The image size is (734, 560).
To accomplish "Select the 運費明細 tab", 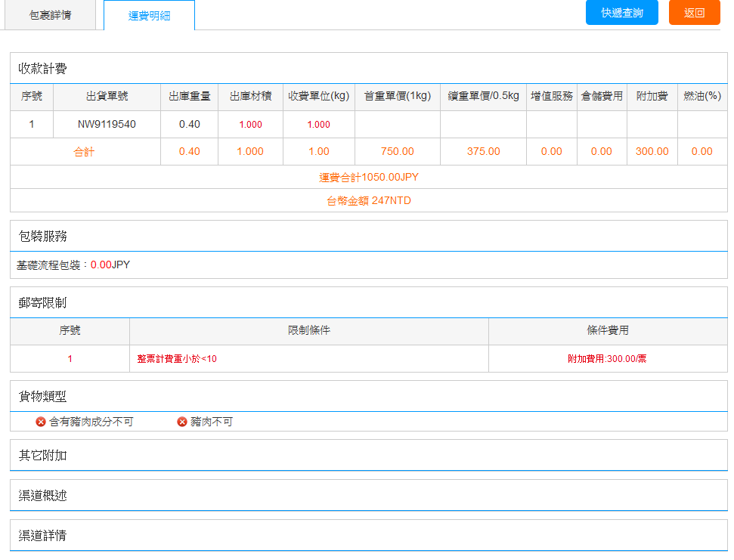I will (x=149, y=16).
